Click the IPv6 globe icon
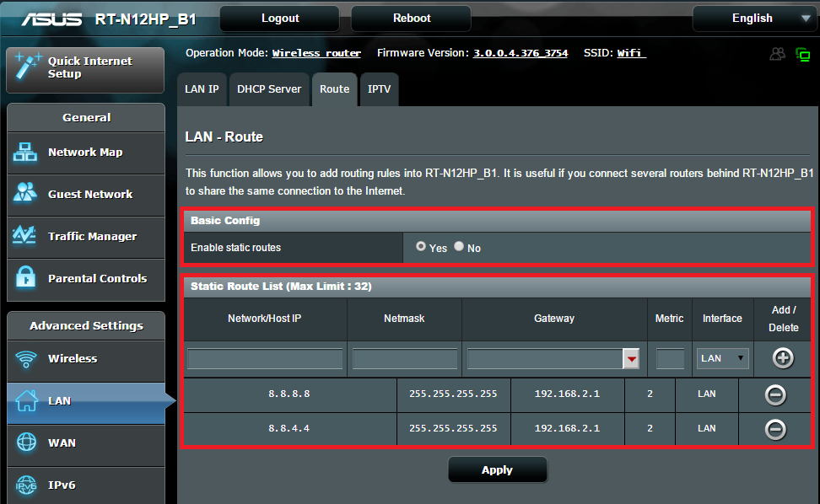 tap(26, 485)
